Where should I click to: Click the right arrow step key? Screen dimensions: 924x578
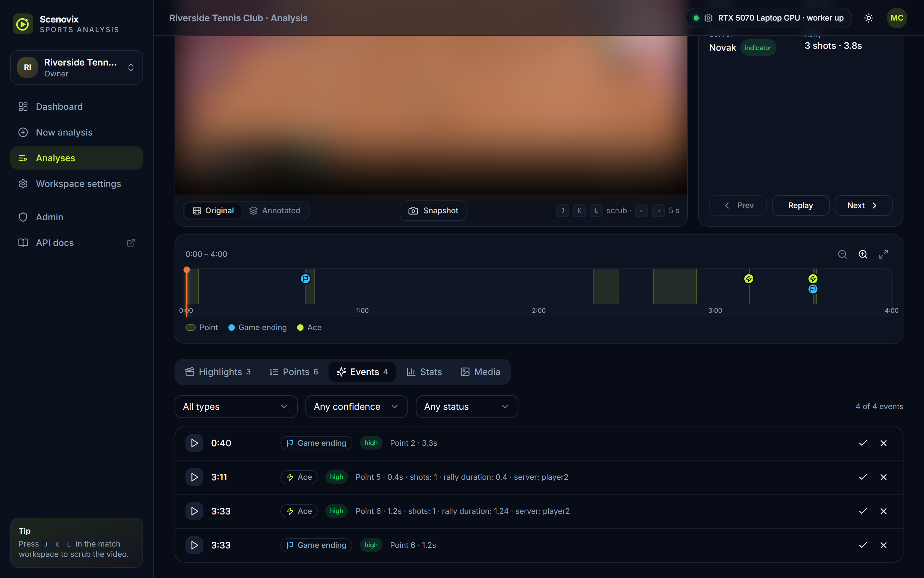pos(658,211)
